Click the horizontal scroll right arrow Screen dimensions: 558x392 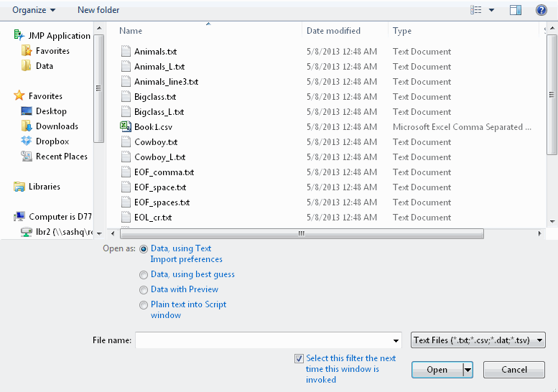[540, 234]
